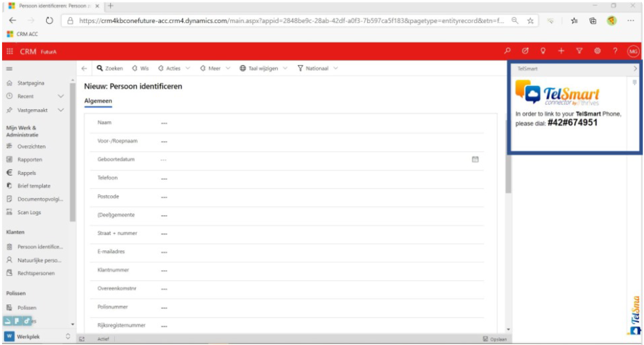This screenshot has height=345, width=644.
Task: Toggle the hamburger navigation menu
Action: coord(9,68)
